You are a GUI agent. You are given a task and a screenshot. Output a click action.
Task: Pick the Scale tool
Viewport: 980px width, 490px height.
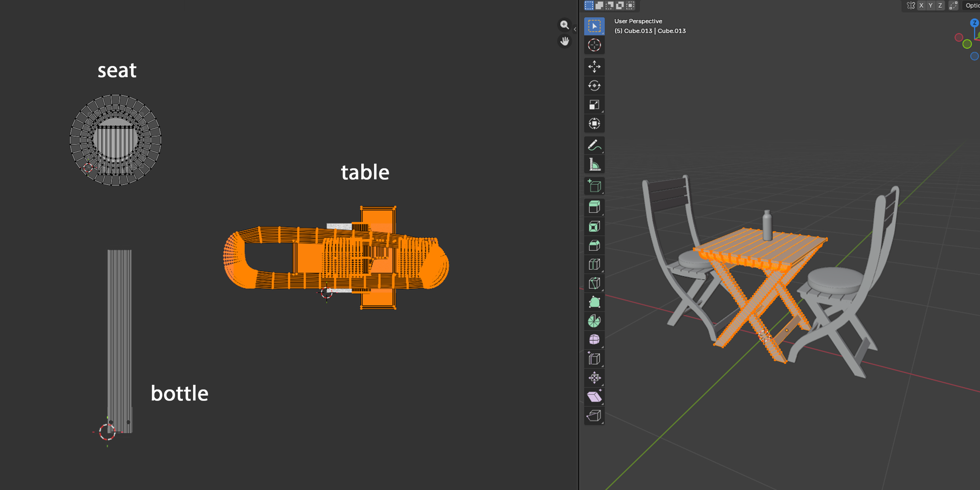(594, 105)
